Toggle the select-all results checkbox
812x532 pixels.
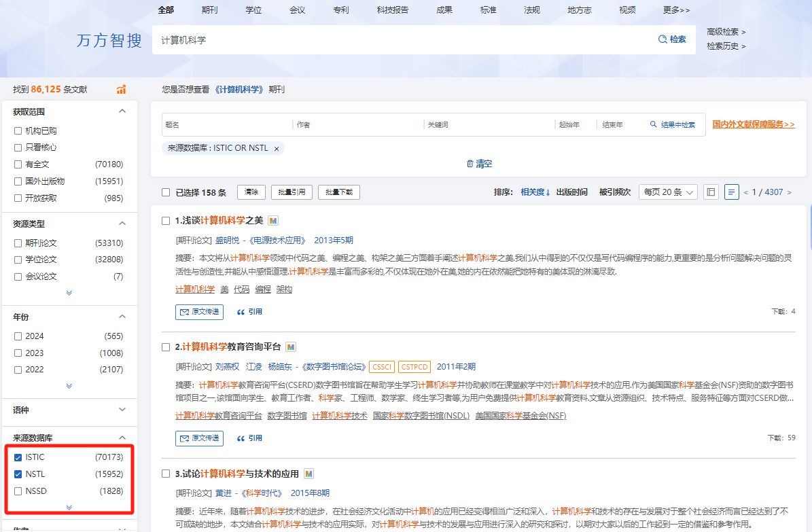pos(166,193)
